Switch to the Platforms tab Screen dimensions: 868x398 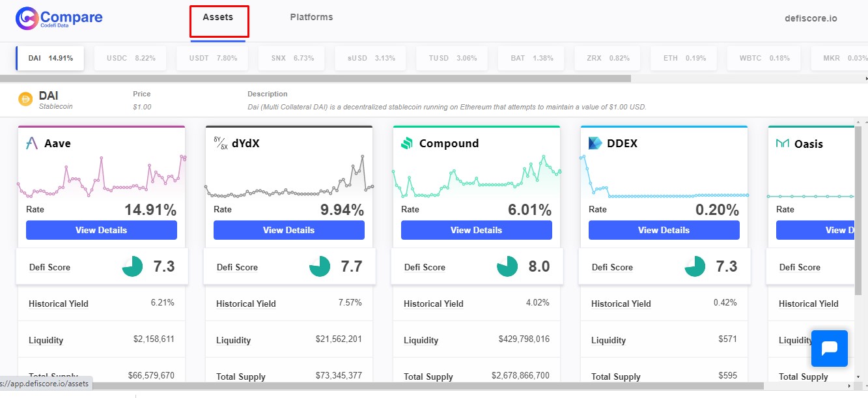(311, 17)
